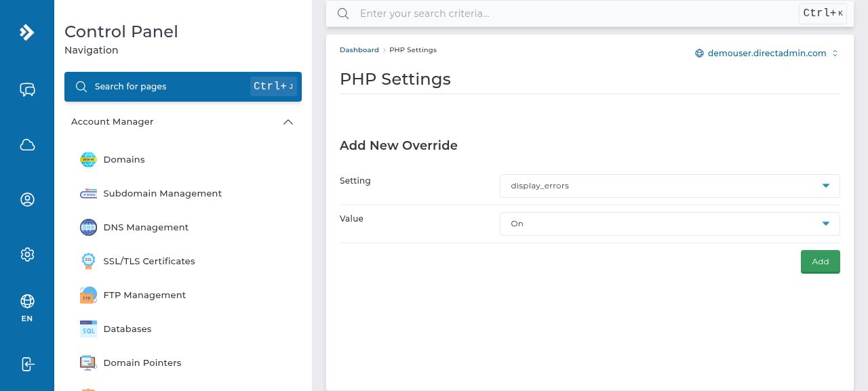Open the user account profile icon
The width and height of the screenshot is (868, 391).
tap(27, 199)
